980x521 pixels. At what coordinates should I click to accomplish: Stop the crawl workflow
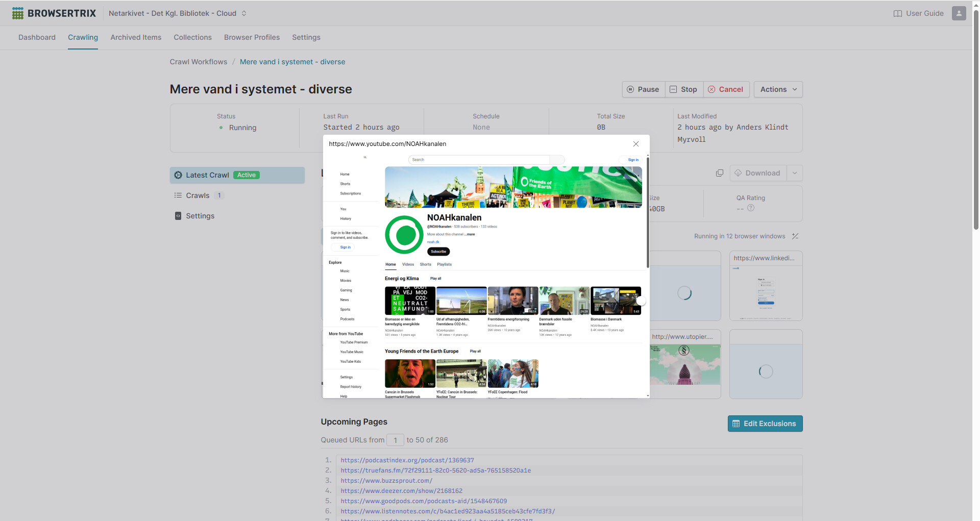click(683, 89)
